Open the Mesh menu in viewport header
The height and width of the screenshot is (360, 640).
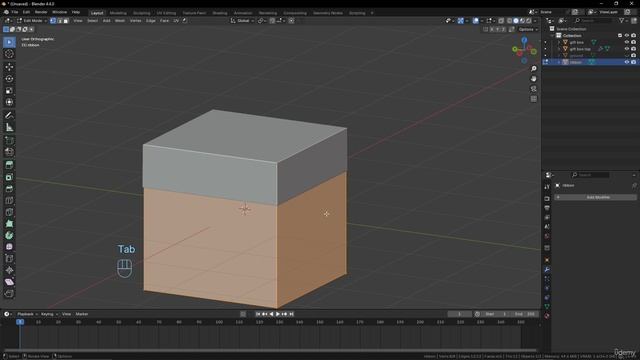click(x=120, y=20)
